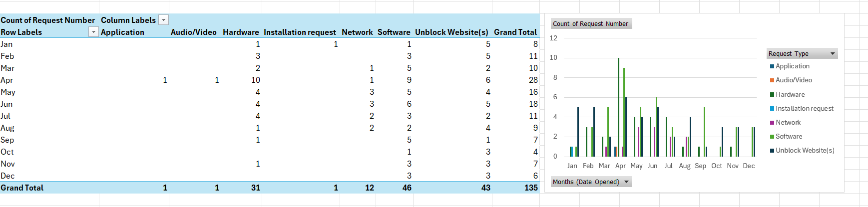The image size is (868, 207).
Task: Select the overall Grand Total cell 135
Action: coord(515,188)
